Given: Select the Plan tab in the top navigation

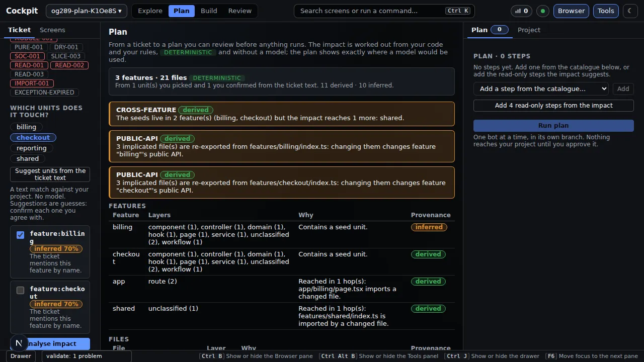Looking at the screenshot, I should click(x=182, y=11).
